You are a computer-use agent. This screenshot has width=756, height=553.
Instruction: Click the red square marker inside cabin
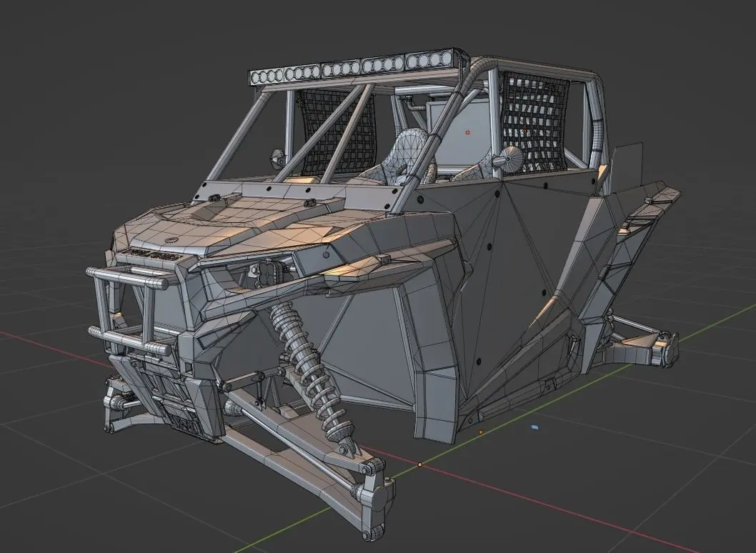(x=467, y=131)
